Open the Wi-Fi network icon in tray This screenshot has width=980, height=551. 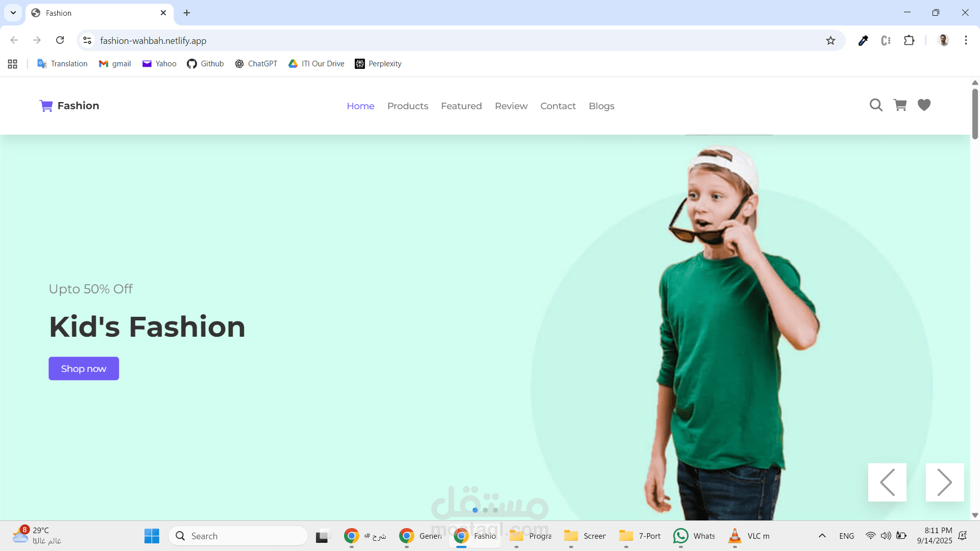tap(870, 536)
